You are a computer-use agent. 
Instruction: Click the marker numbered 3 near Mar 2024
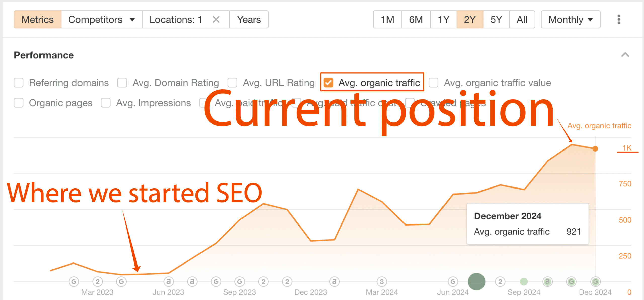[x=382, y=281]
